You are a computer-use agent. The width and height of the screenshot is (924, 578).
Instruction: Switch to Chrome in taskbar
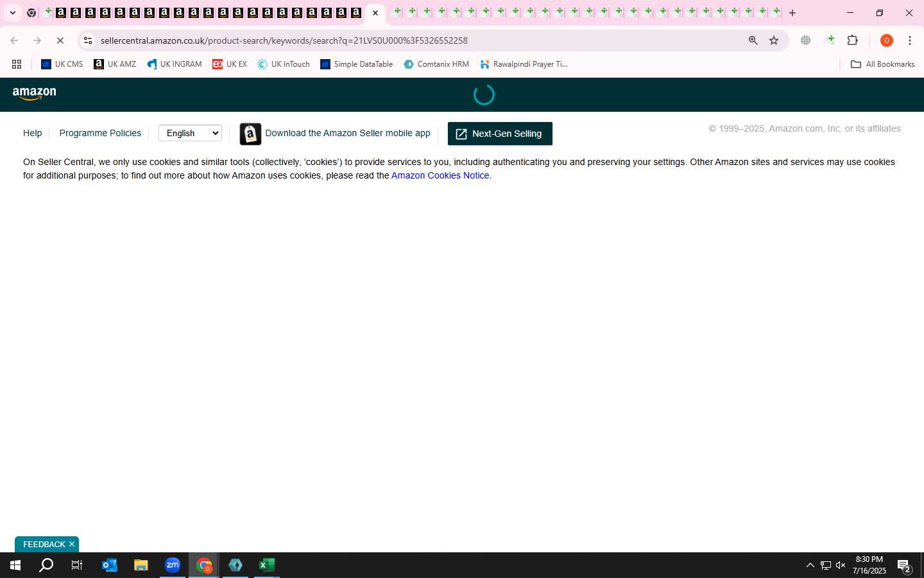(204, 565)
